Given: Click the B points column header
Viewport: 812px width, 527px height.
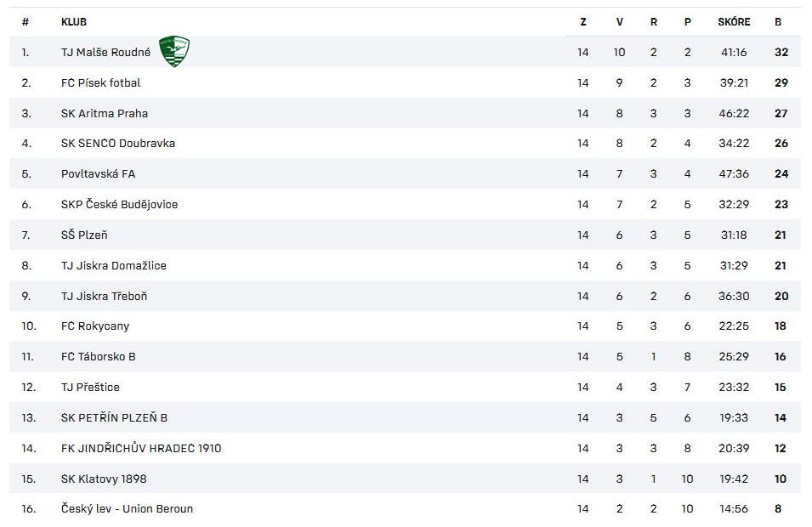Looking at the screenshot, I should pyautogui.click(x=778, y=22).
